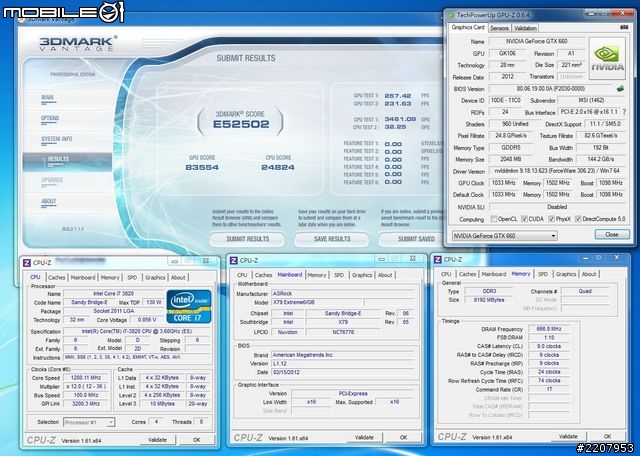This screenshot has height=456, width=640.
Task: Open About tab in the CPU-Z Mainboard window
Action: [x=385, y=275]
